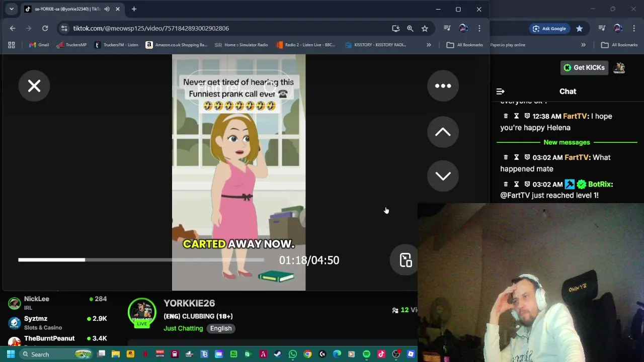This screenshot has height=362, width=644.
Task: Click the taskbar Search box
Action: pyautogui.click(x=56, y=354)
